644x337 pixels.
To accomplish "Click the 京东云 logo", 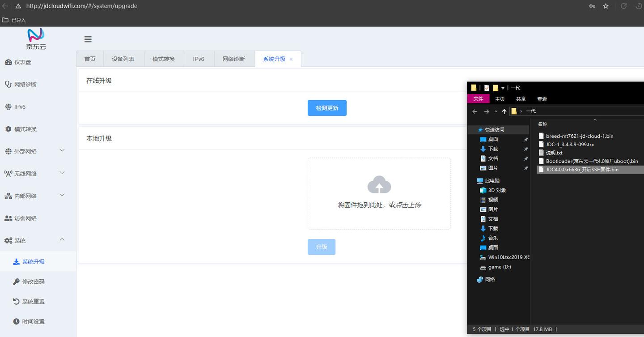I will click(35, 39).
